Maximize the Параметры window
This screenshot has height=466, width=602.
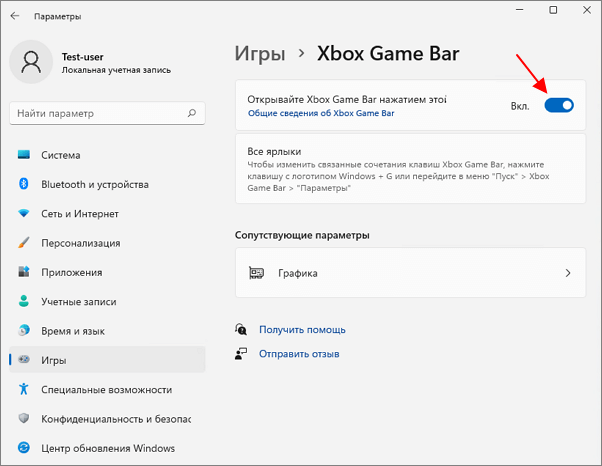pos(553,10)
